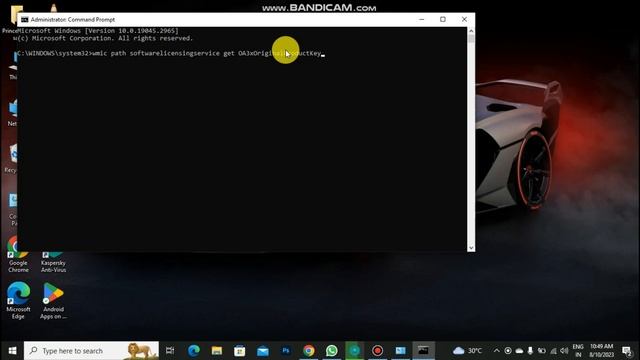The height and width of the screenshot is (360, 640).
Task: Open Google Chrome from the taskbar
Action: (309, 351)
